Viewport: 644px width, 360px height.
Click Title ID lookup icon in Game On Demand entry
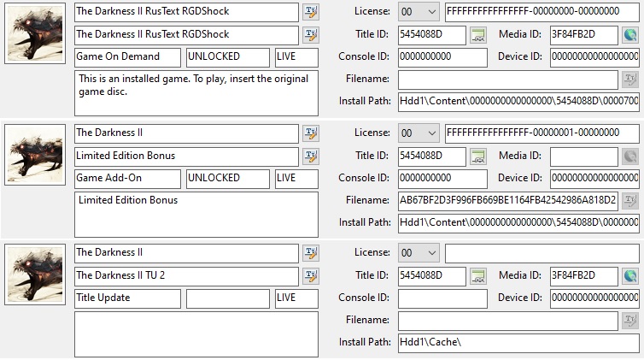point(478,35)
